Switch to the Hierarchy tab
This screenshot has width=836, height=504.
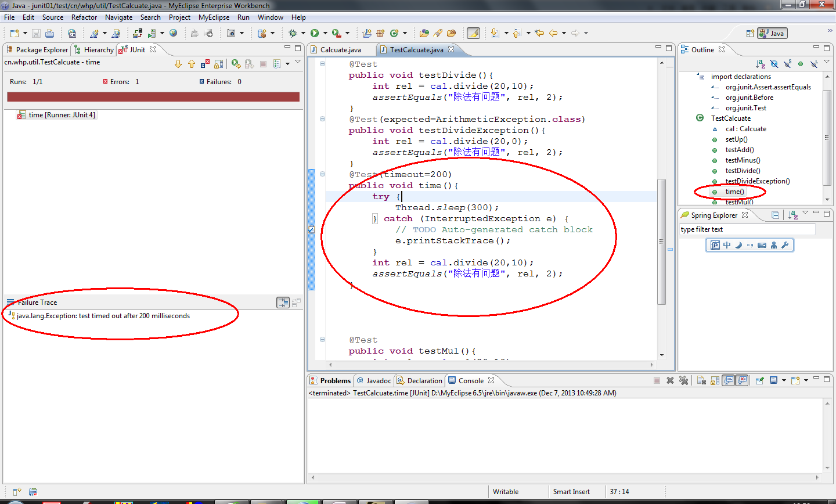pos(93,50)
